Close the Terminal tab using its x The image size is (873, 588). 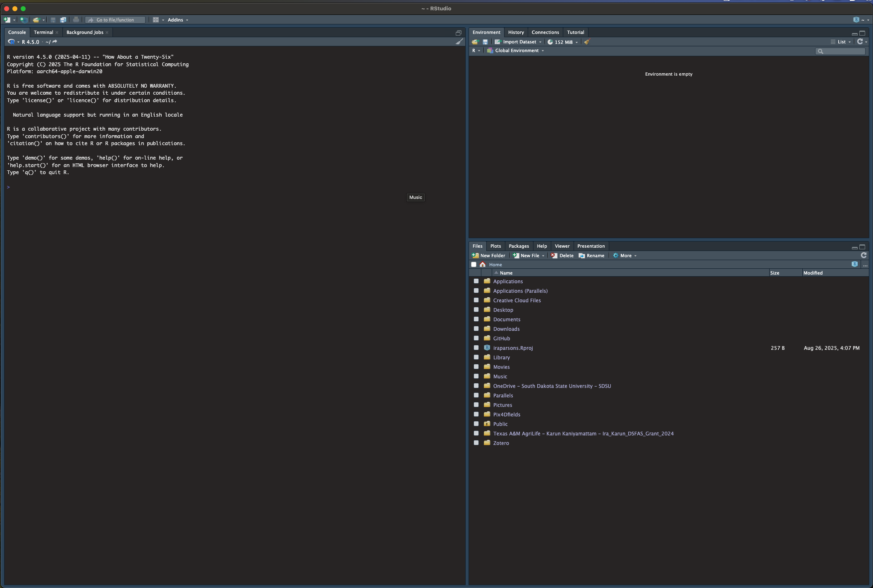point(57,33)
